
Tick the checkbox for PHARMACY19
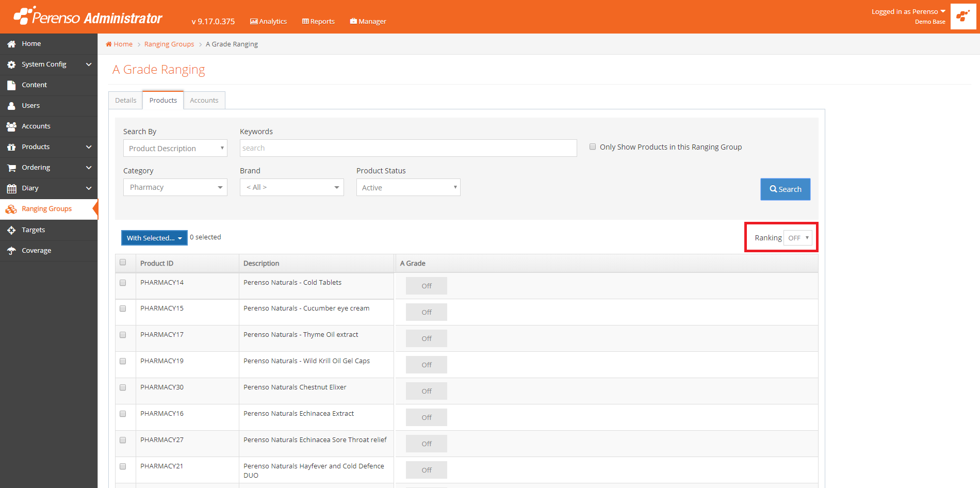coord(123,361)
